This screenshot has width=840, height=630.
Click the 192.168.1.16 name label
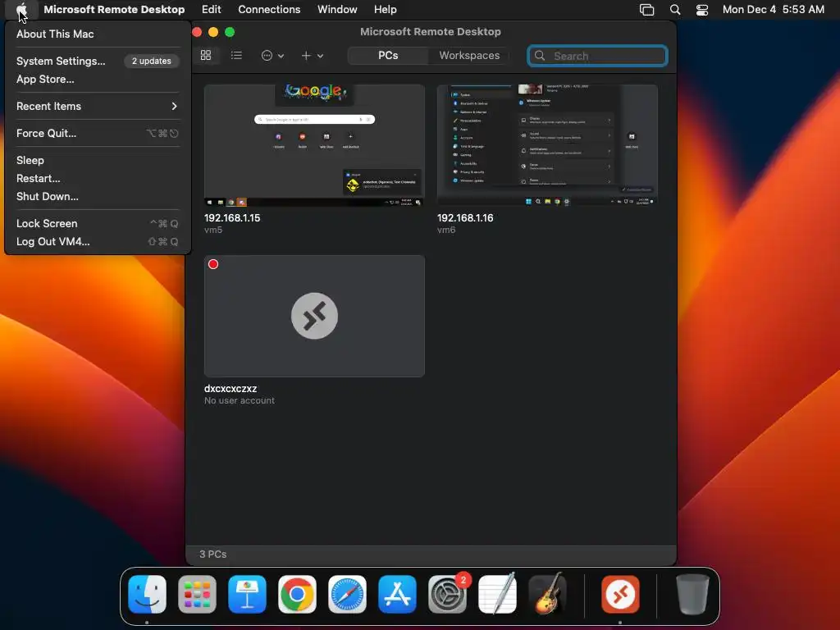pyautogui.click(x=465, y=218)
